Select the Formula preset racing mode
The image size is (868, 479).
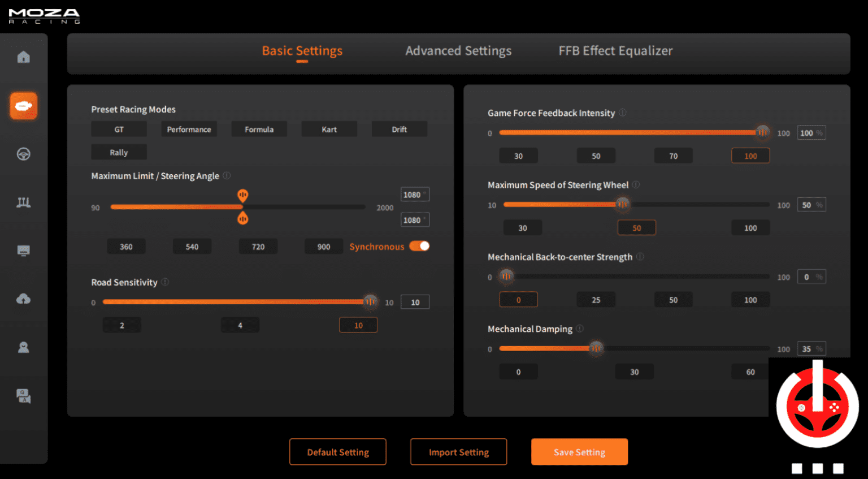tap(259, 130)
